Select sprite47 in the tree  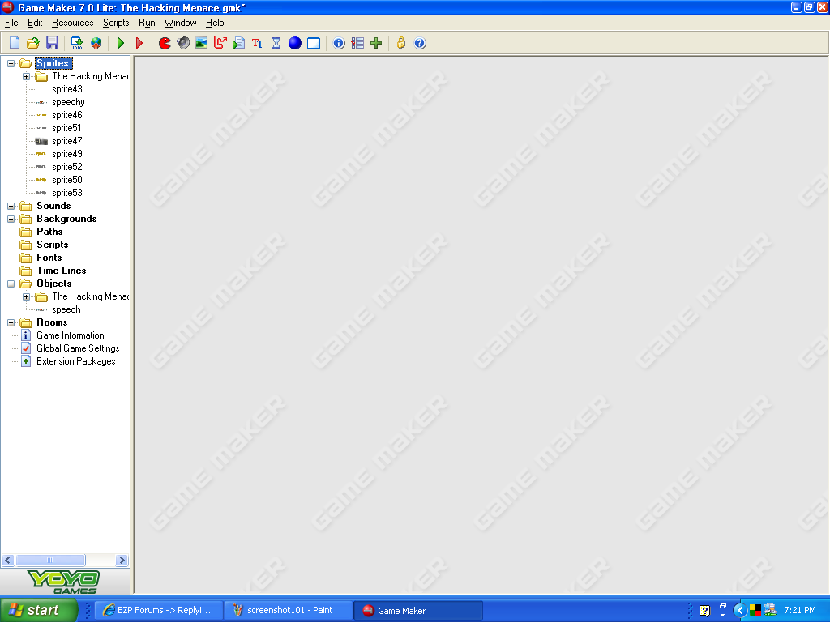click(x=67, y=141)
